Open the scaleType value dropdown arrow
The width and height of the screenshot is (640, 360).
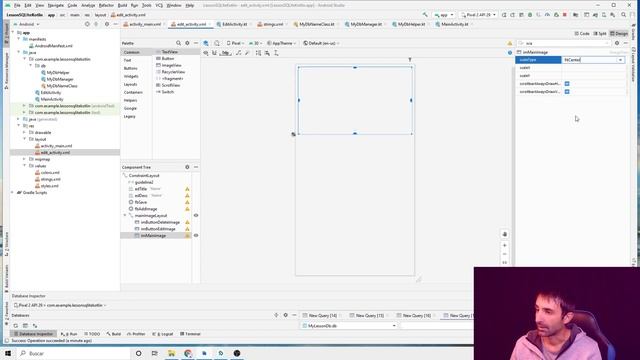tap(620, 60)
